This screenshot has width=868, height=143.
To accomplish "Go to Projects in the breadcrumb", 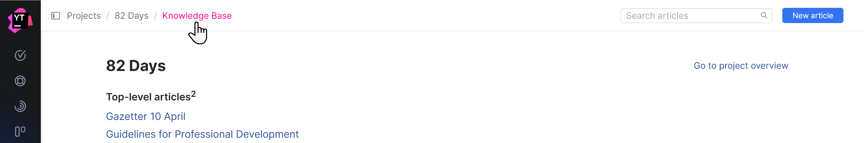I will pos(84,16).
